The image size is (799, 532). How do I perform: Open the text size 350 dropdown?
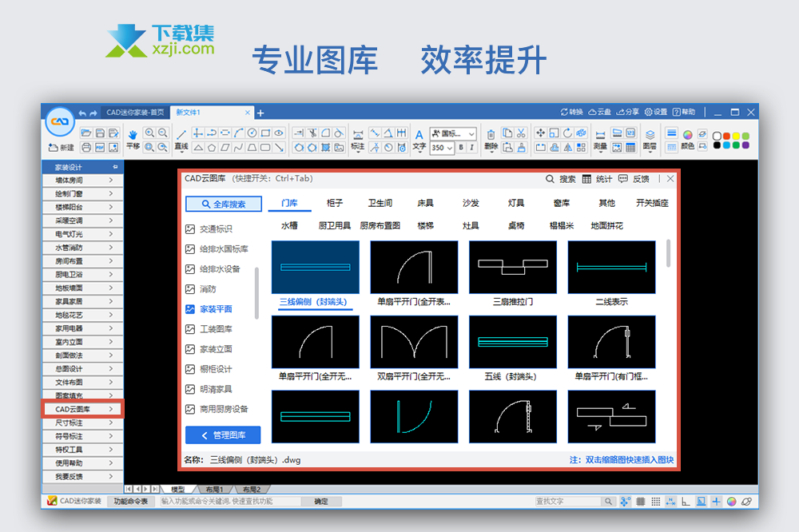(442, 148)
